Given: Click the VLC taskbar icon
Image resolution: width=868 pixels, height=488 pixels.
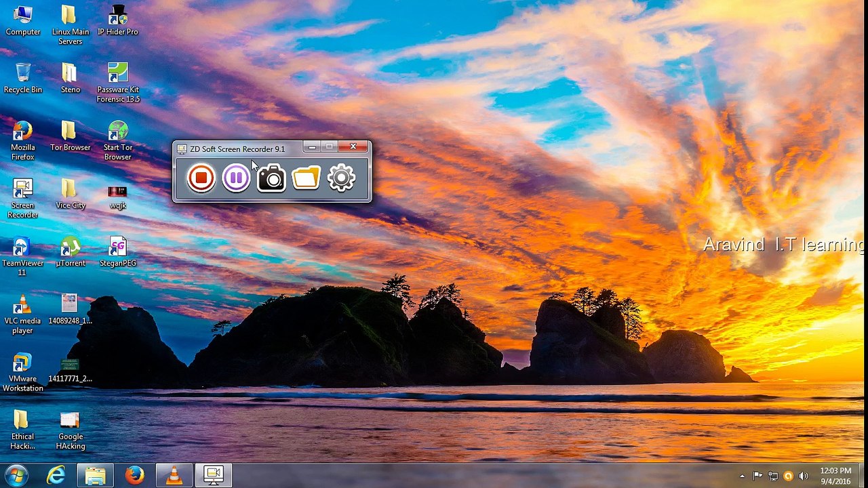Looking at the screenshot, I should point(174,476).
